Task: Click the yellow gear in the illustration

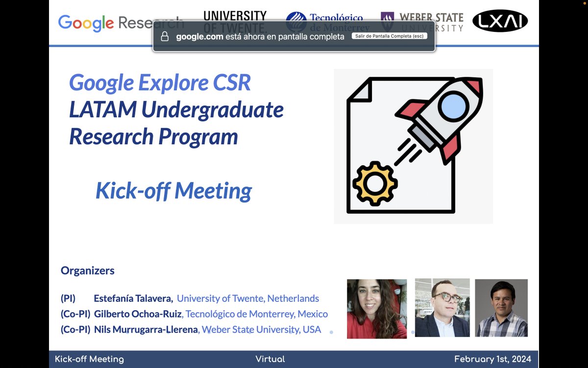Action: point(375,184)
